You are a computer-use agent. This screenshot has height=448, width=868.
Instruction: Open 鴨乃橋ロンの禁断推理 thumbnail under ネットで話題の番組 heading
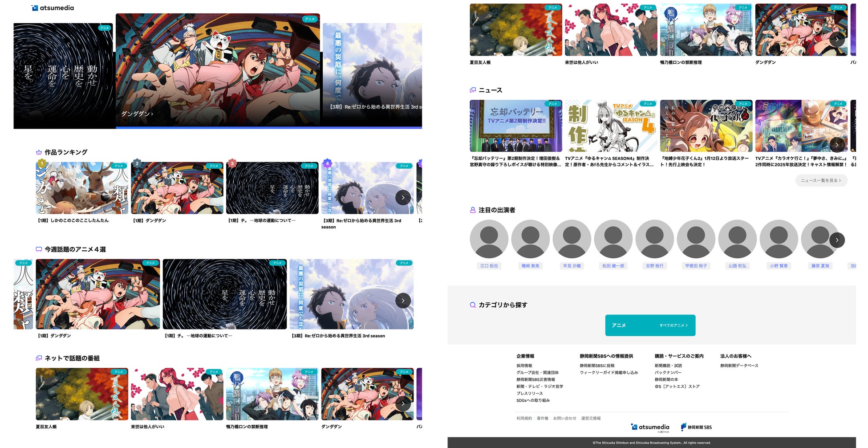click(272, 394)
